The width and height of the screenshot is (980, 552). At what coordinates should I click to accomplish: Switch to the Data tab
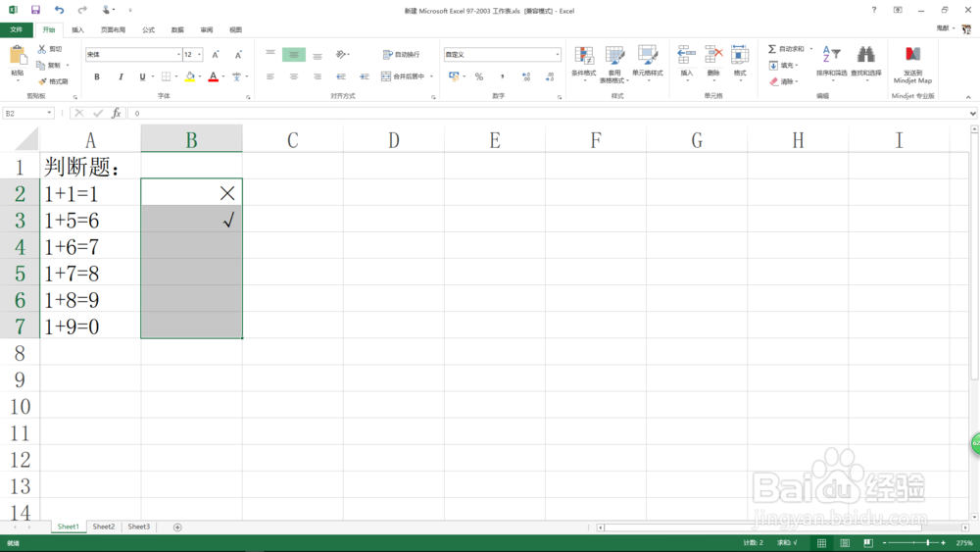point(177,29)
